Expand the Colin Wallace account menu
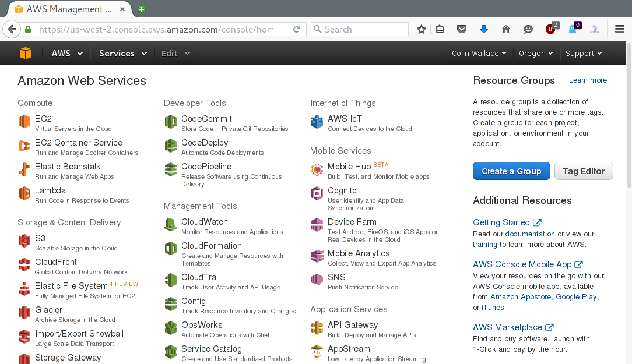The height and width of the screenshot is (364, 632). click(x=479, y=54)
